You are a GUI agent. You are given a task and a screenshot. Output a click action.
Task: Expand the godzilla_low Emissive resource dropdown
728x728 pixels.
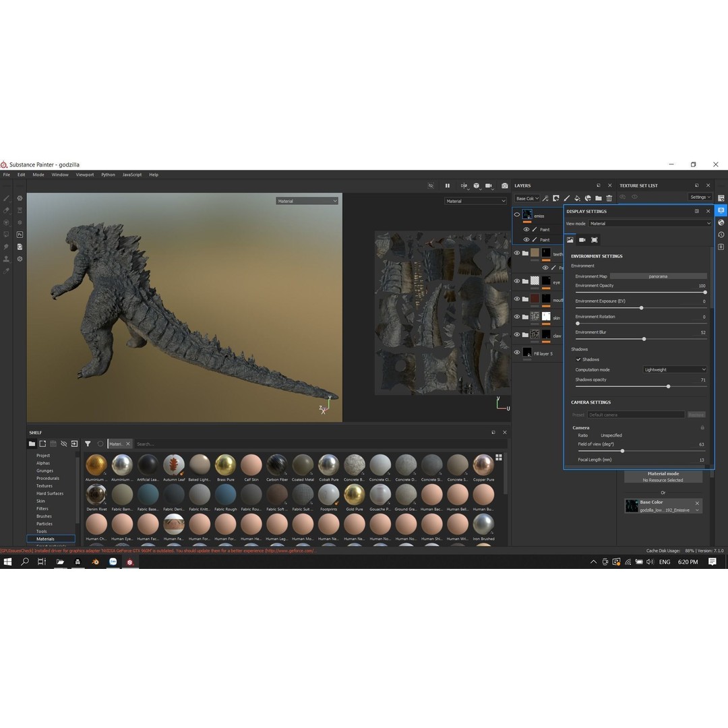697,510
